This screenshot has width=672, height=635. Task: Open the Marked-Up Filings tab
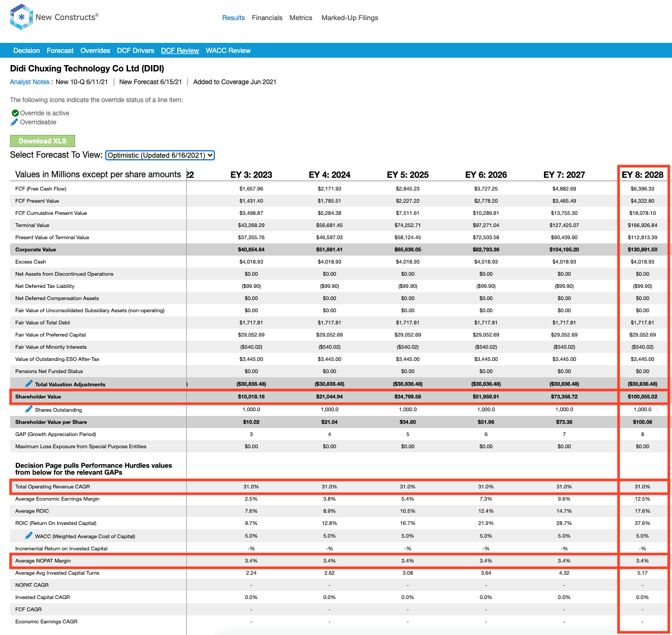click(350, 18)
